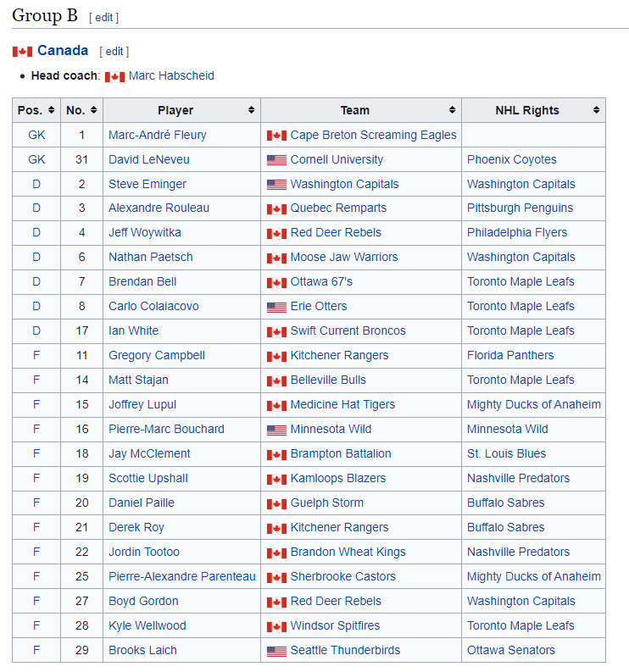Open Philadelphia Flyers NHL rights link

pyautogui.click(x=517, y=233)
